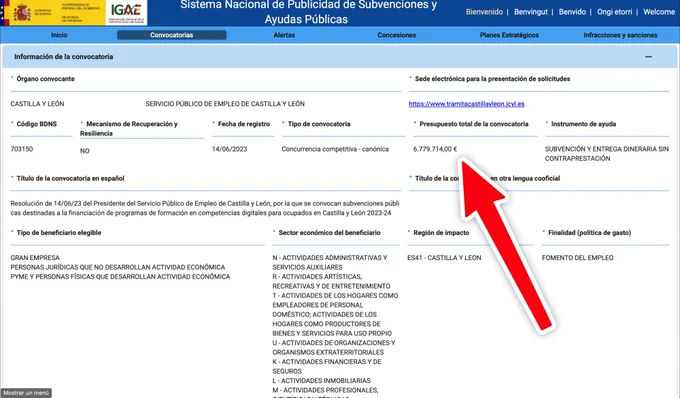
Task: Switch language with Benvido link
Action: click(x=572, y=12)
